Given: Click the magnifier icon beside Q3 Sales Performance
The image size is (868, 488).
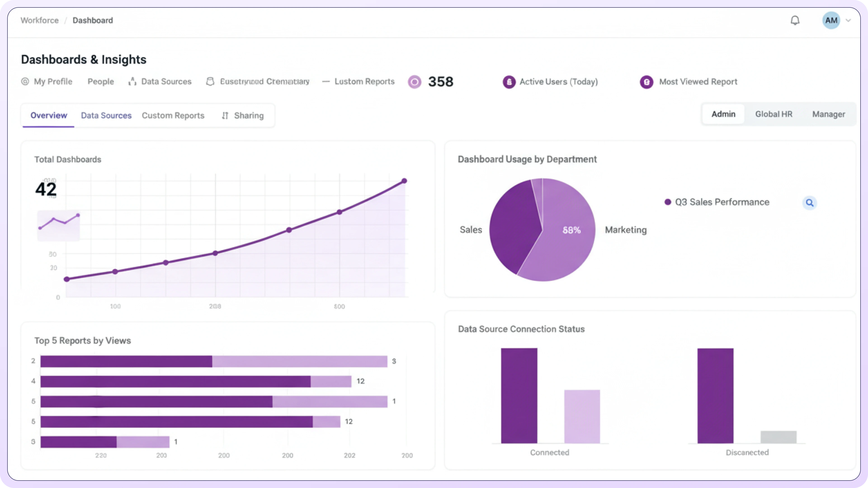Looking at the screenshot, I should [x=809, y=203].
